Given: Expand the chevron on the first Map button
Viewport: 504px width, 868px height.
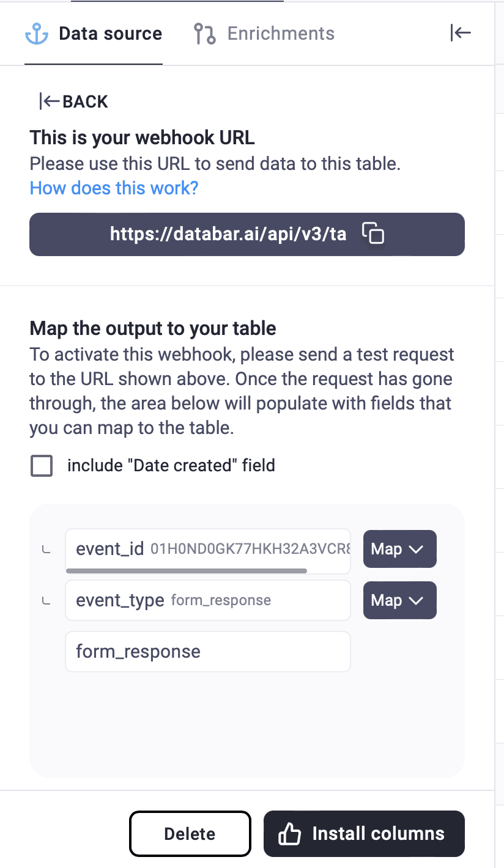Looking at the screenshot, I should (415, 549).
